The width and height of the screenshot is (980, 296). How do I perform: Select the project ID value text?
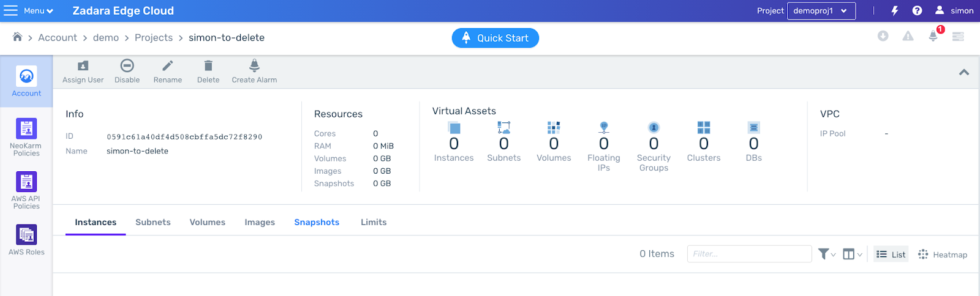tap(184, 137)
